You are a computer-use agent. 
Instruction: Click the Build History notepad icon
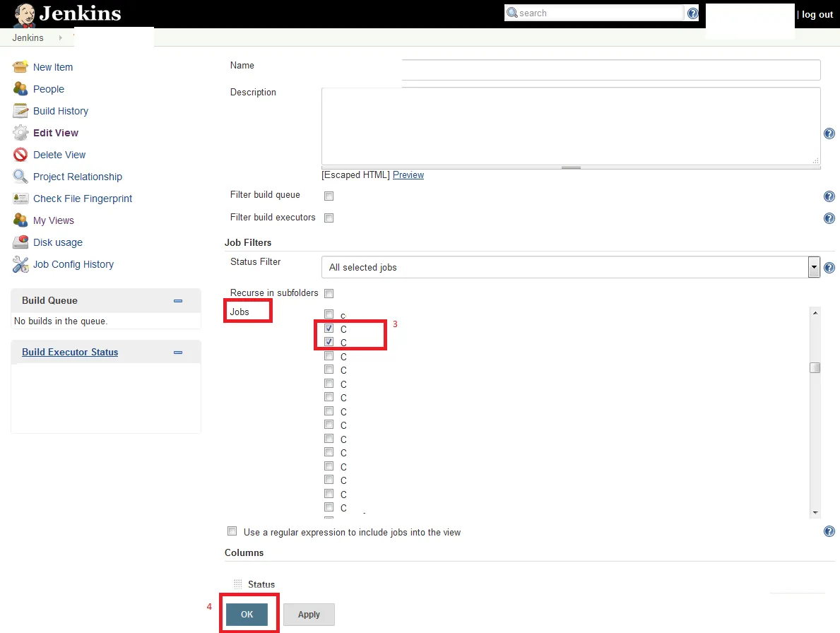point(20,111)
